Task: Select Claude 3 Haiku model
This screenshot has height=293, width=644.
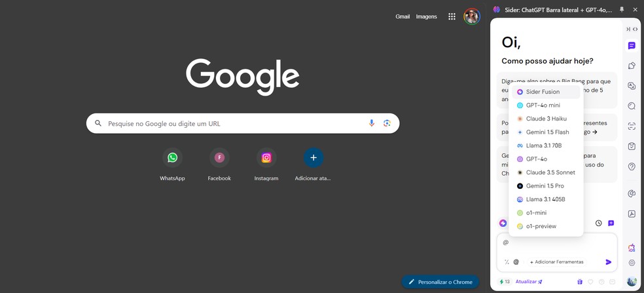Action: tap(546, 119)
